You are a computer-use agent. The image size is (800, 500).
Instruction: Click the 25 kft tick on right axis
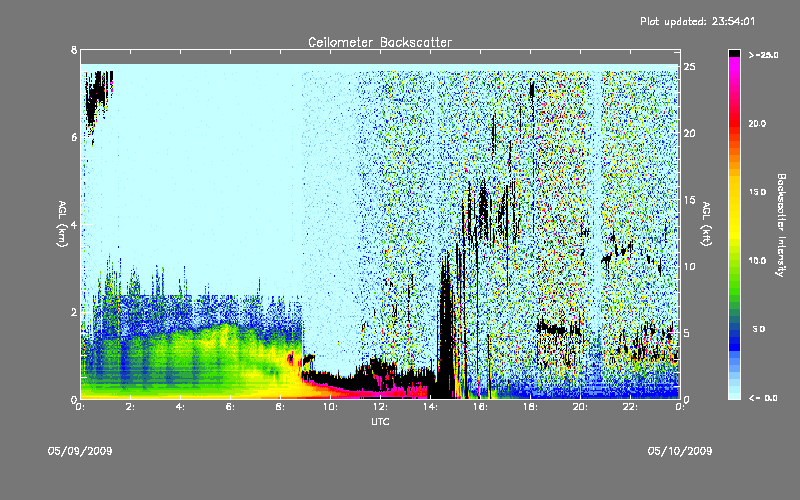689,66
